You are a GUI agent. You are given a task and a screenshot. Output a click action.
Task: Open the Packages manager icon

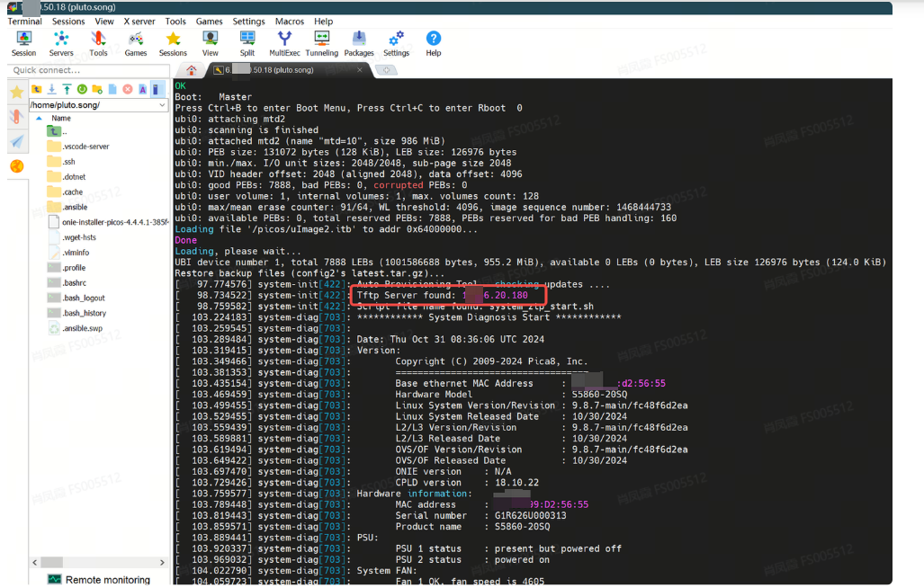(359, 43)
